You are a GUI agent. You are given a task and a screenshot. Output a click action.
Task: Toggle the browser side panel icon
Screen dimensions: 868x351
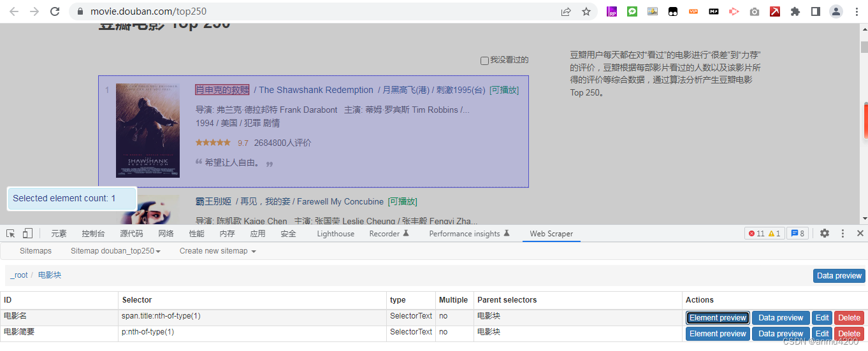815,11
